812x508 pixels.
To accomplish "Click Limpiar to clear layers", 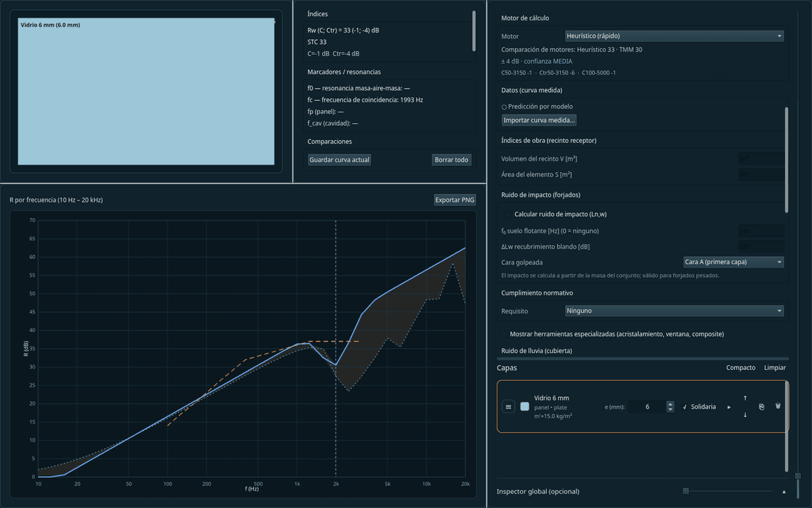I will coord(775,368).
